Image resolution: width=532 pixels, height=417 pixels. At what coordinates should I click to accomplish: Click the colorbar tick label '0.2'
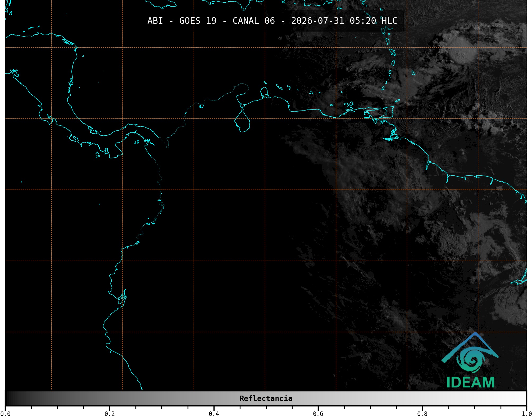pyautogui.click(x=110, y=414)
